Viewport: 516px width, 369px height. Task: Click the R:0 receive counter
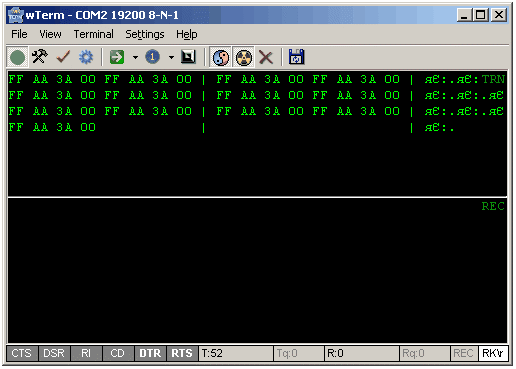pos(362,353)
